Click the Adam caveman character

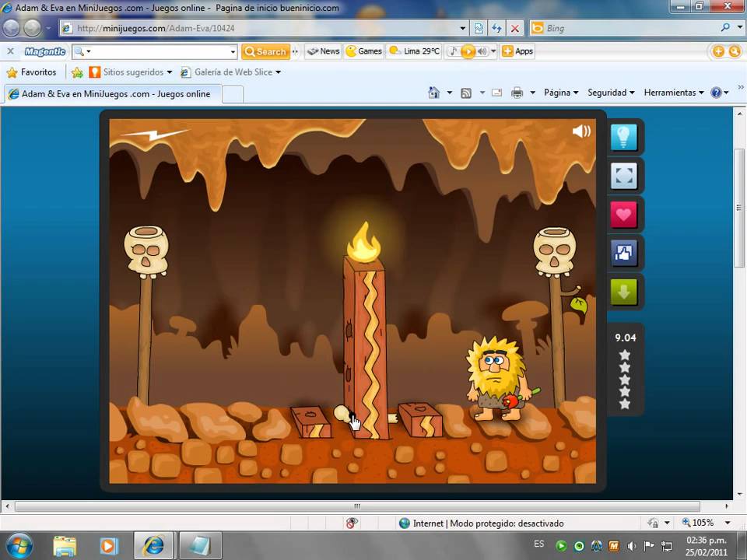click(x=498, y=379)
